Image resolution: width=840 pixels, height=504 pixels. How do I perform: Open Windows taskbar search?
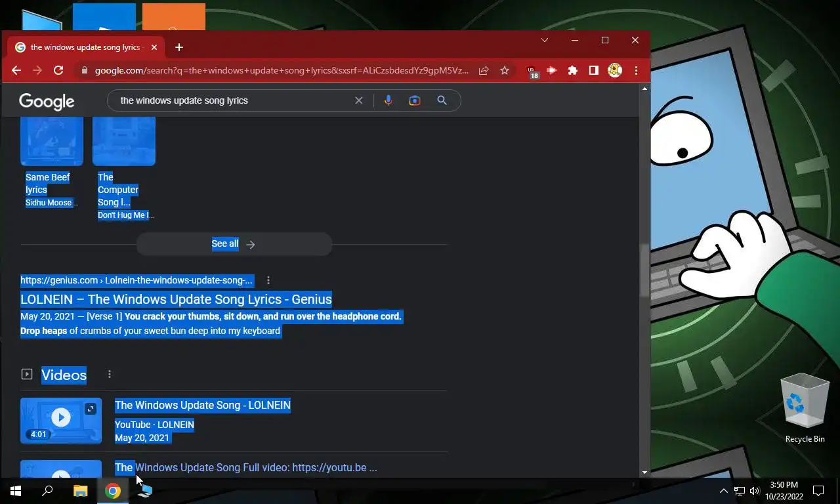pos(47,491)
